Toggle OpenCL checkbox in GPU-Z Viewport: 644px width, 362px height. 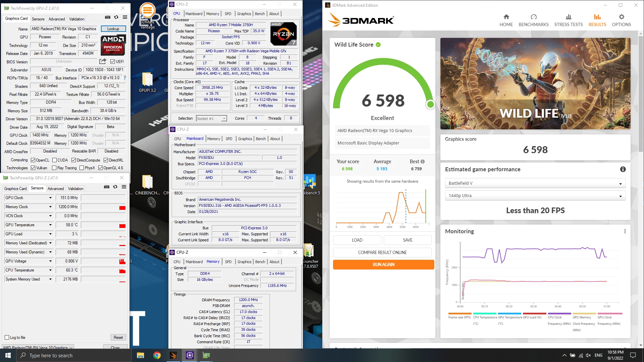(33, 160)
